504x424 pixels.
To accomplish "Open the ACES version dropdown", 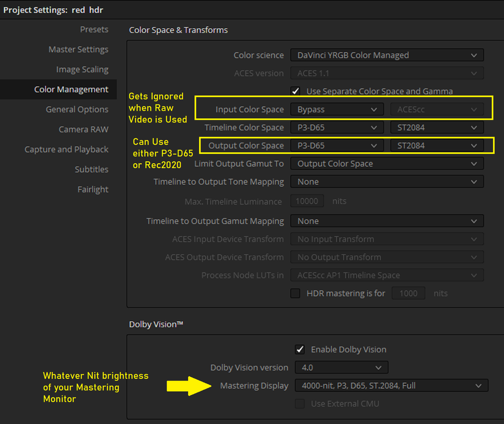I will coord(387,73).
